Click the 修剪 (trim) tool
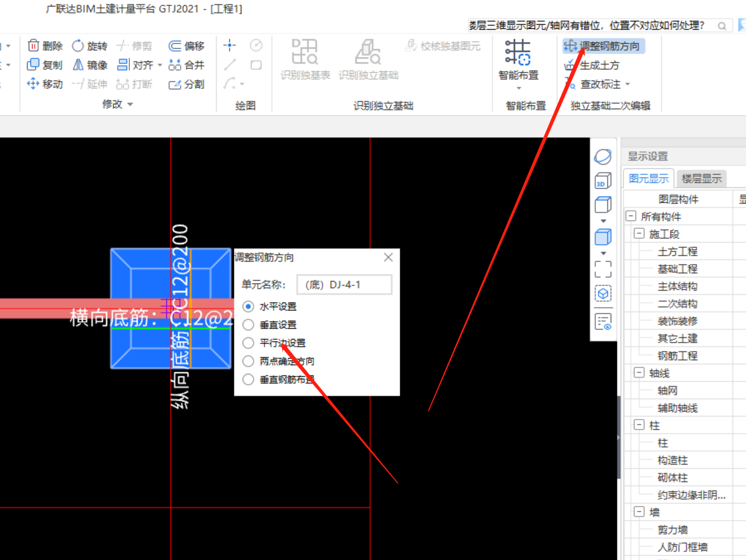Viewport: 746px width, 560px height. pyautogui.click(x=134, y=46)
